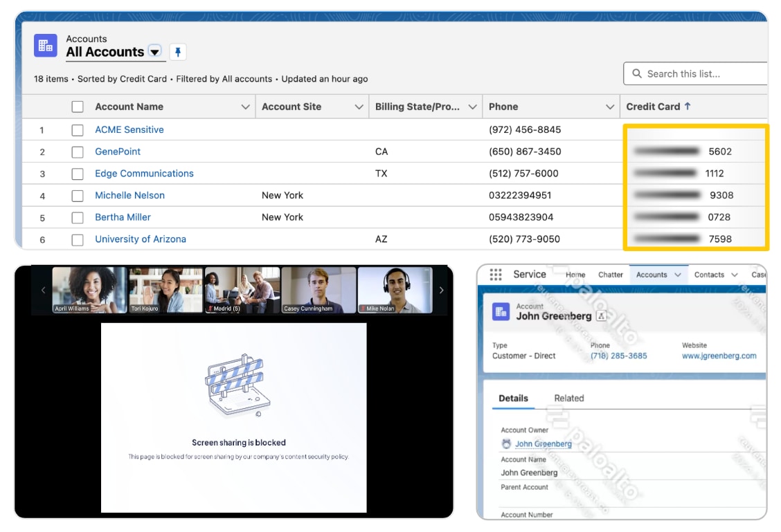Viewport: 781px width, 532px height.
Task: Go to previous participants with left arrow
Action: (x=43, y=290)
